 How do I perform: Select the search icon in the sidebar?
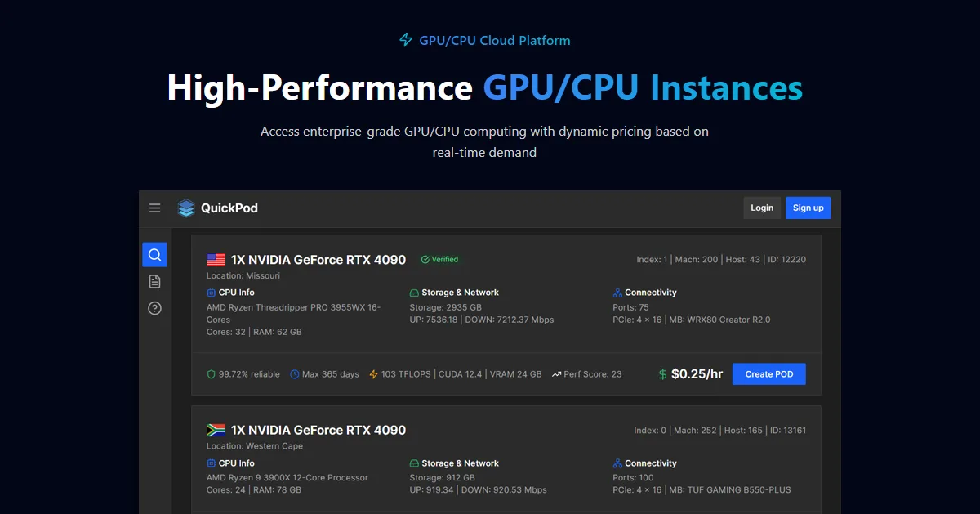click(154, 255)
